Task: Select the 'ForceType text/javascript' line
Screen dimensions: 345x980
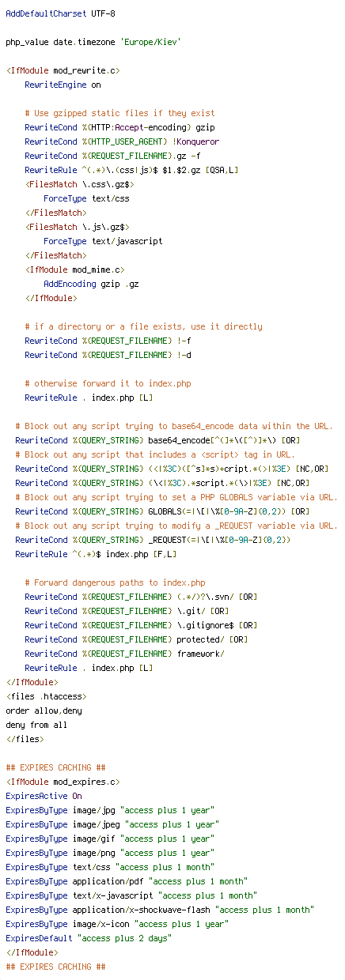Action: click(x=103, y=241)
